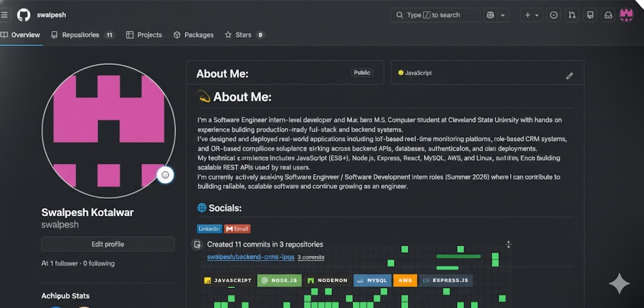Switch to the Overview tab

pos(21,35)
